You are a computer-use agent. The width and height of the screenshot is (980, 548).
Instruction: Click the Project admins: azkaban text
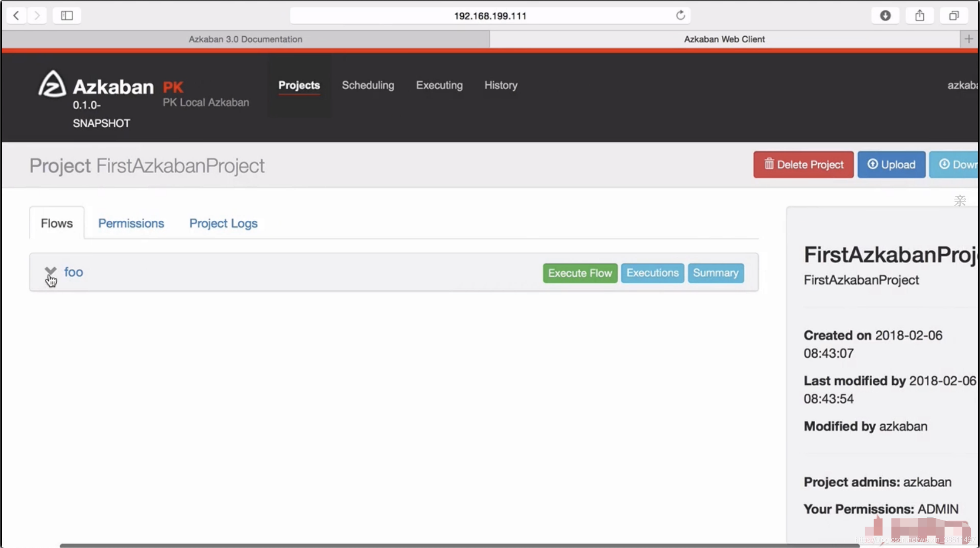click(877, 482)
